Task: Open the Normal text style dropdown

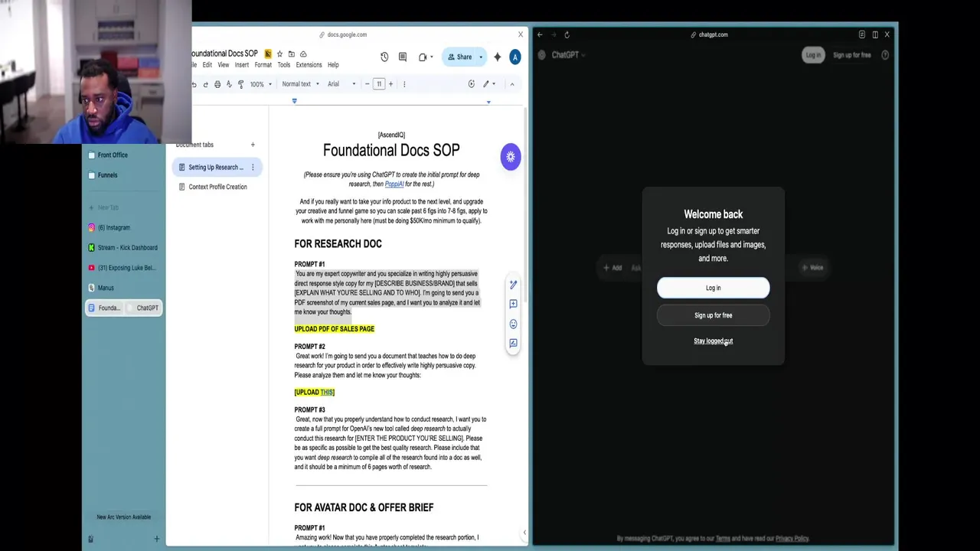Action: [x=300, y=84]
